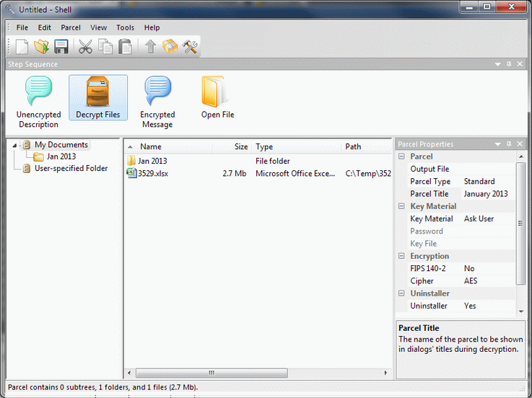The height and width of the screenshot is (398, 532).
Task: Open the Step Sequence panel dropdown arrow
Action: (497, 64)
